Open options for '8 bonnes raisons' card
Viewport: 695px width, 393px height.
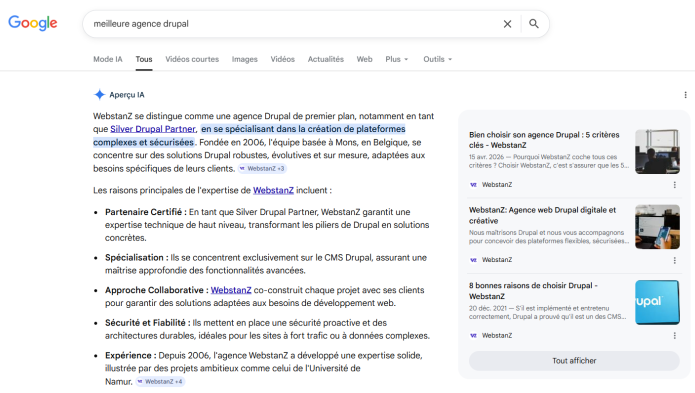click(675, 336)
